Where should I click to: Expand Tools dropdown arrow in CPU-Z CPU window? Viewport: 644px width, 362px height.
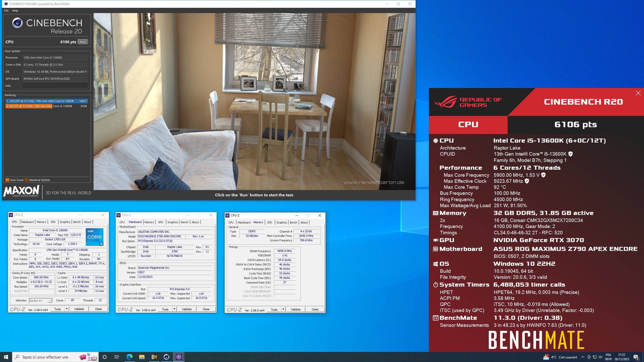point(67,309)
